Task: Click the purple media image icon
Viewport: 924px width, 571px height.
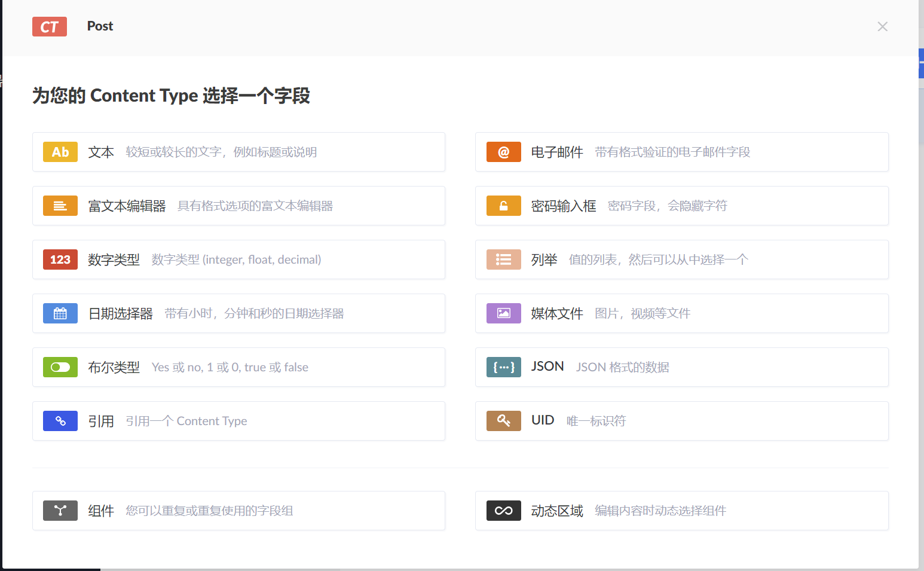Action: point(504,313)
